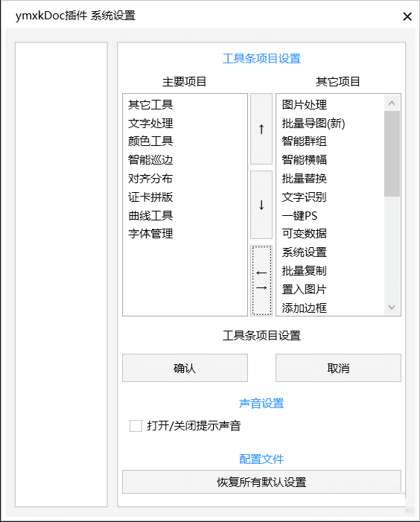Close the ymxkDoc settings window

tap(407, 16)
